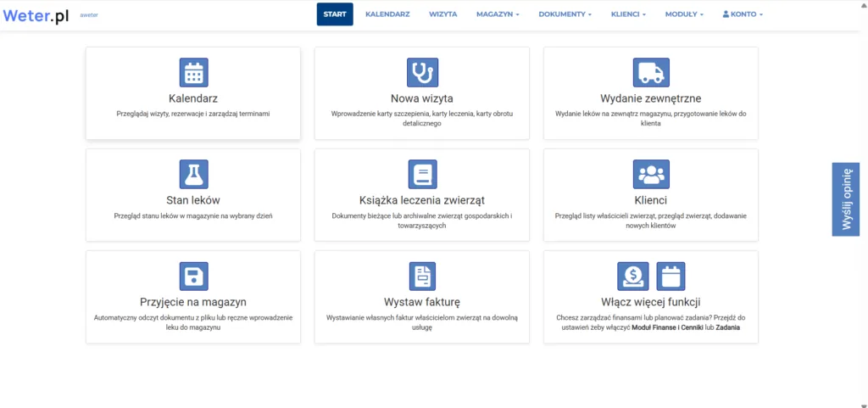Click the bold Zadania text

click(x=728, y=327)
